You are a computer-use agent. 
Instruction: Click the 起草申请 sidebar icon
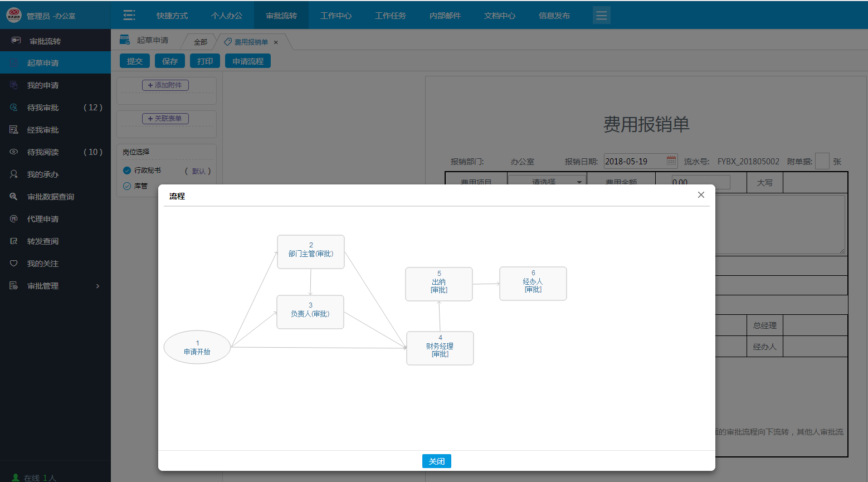point(14,63)
